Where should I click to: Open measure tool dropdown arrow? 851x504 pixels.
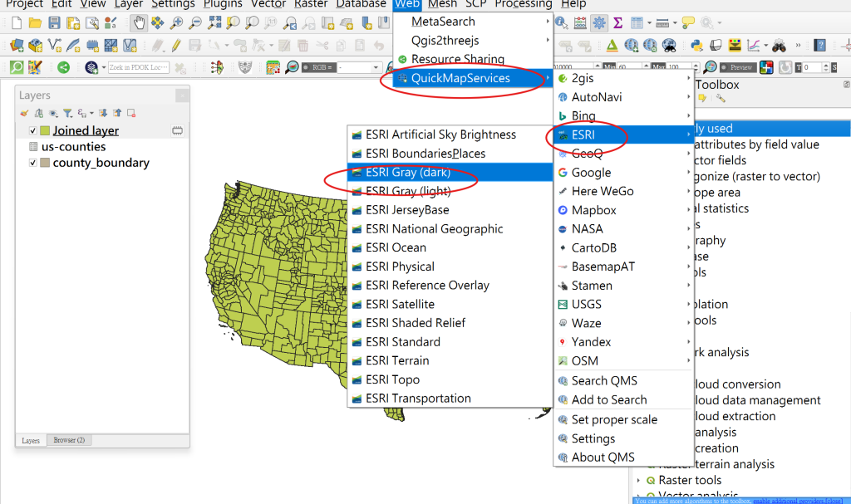click(x=675, y=22)
